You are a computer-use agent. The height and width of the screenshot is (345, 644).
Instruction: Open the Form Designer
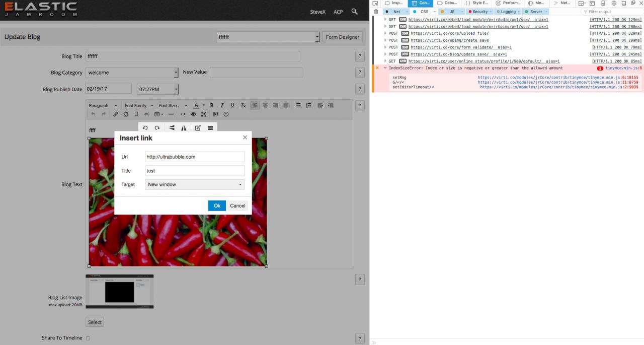point(342,37)
